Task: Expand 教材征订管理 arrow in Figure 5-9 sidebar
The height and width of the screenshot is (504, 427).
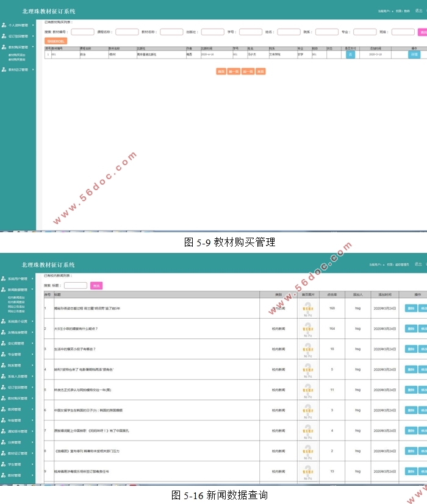Action: click(33, 69)
